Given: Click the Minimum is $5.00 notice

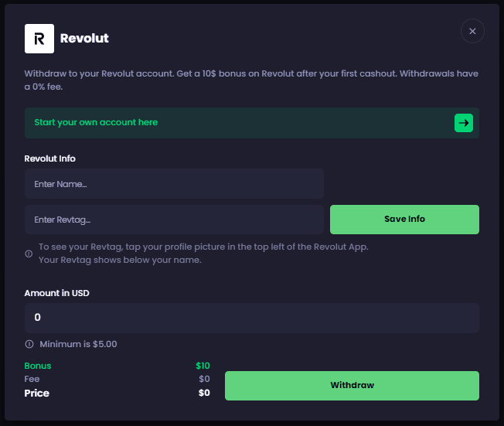Looking at the screenshot, I should point(78,344).
